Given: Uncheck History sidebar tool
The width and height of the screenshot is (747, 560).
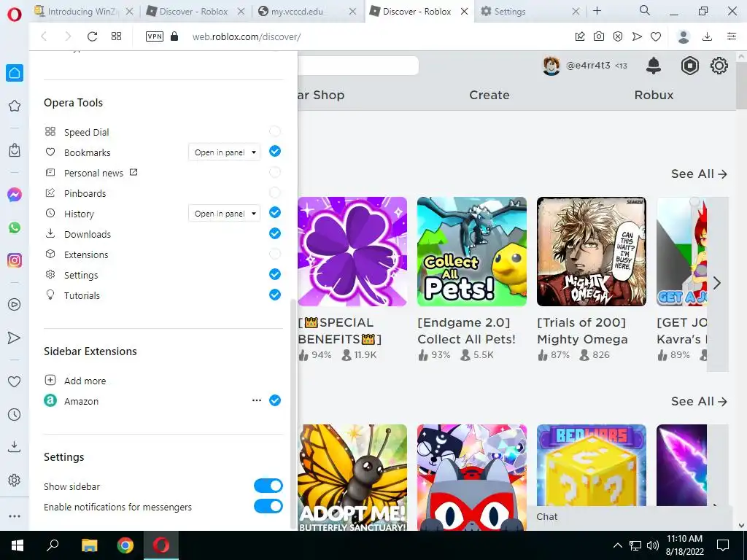Looking at the screenshot, I should click(x=275, y=212).
